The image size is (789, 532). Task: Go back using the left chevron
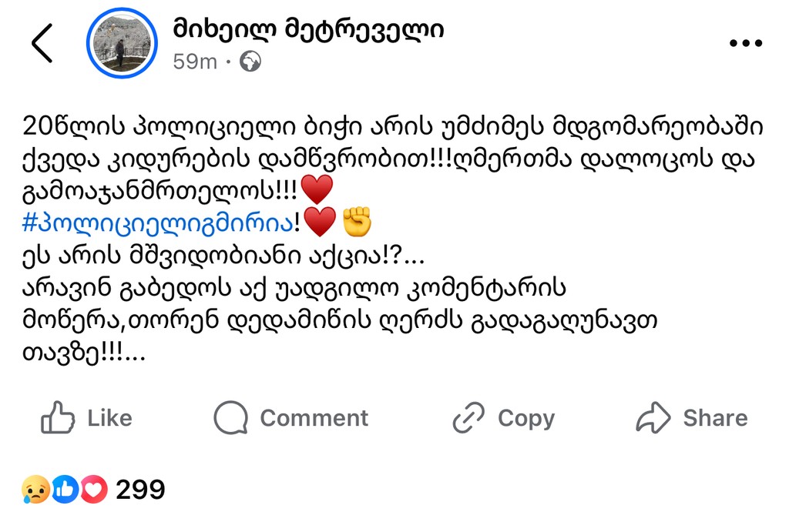(x=42, y=43)
